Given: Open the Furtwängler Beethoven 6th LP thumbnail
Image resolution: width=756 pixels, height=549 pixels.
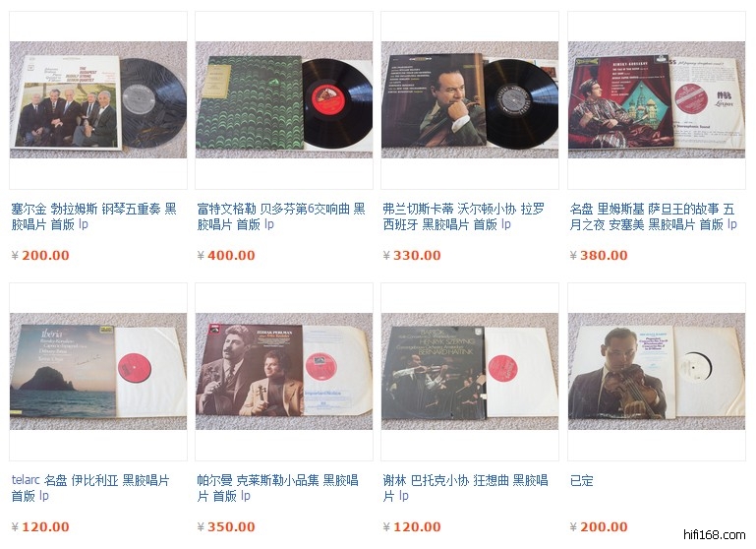Looking at the screenshot, I should coord(284,99).
